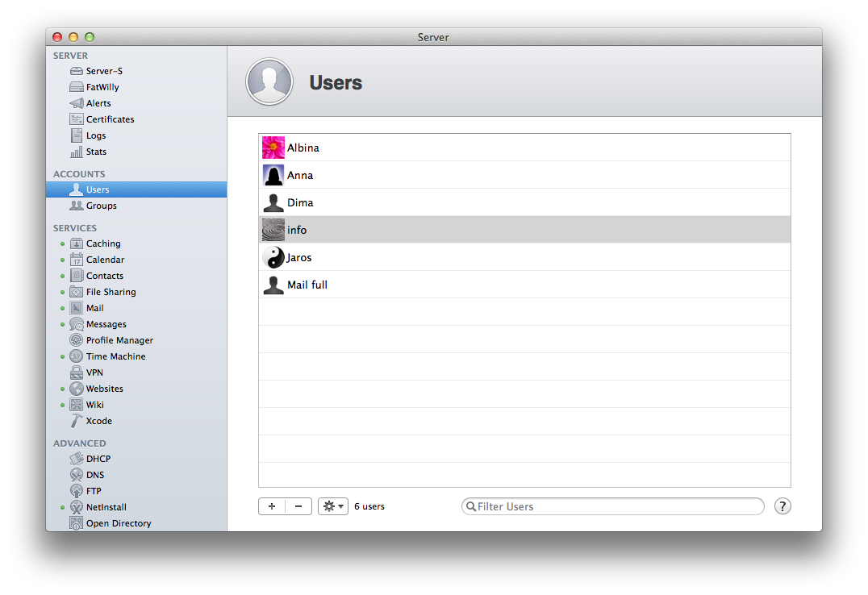Click the large Users header avatar
Screen dimensions: 868x595
[x=269, y=82]
